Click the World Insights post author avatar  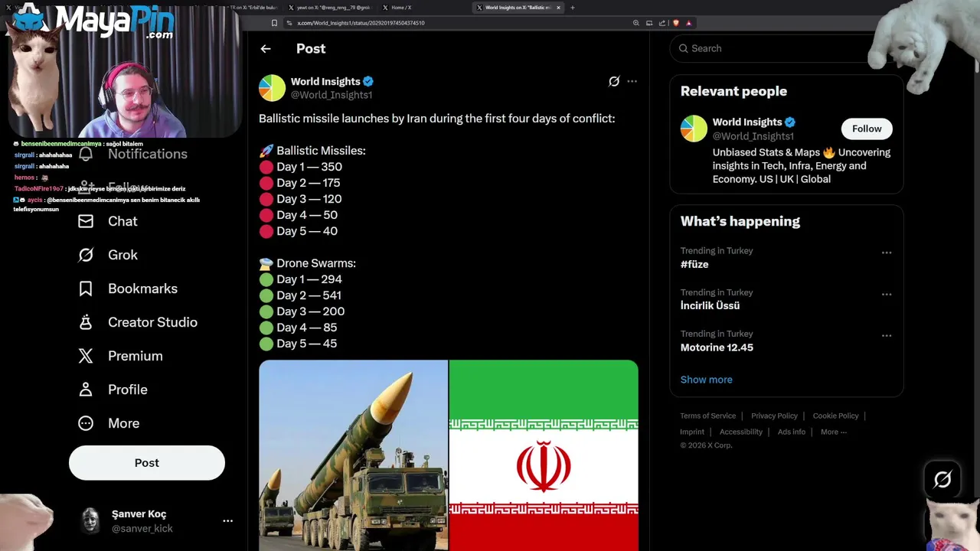pyautogui.click(x=272, y=88)
